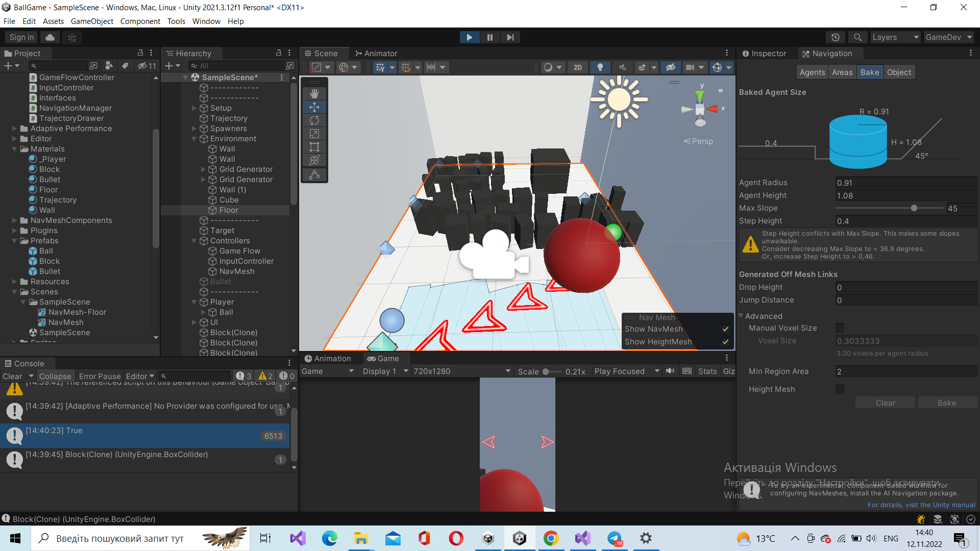This screenshot has width=980, height=551.
Task: Switch to the Animator tab
Action: (376, 54)
